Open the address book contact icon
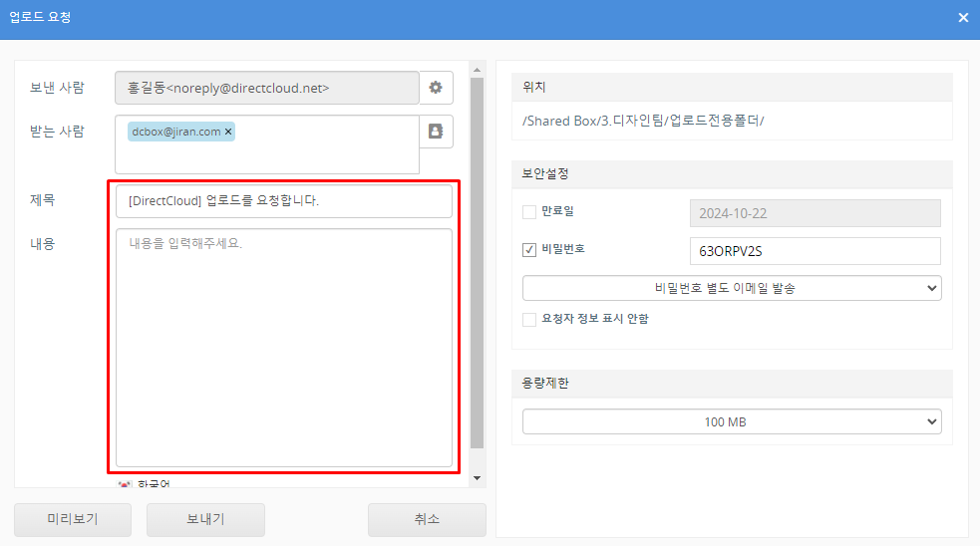 [x=436, y=132]
